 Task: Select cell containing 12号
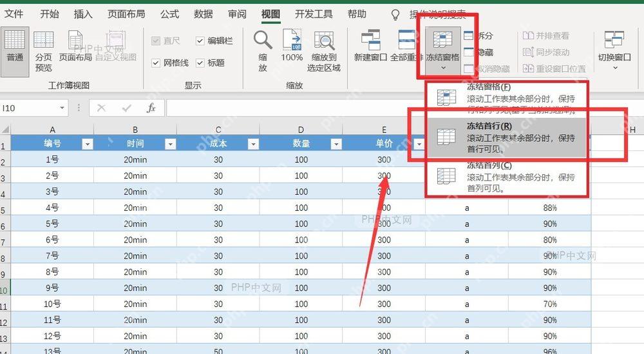(x=52, y=336)
